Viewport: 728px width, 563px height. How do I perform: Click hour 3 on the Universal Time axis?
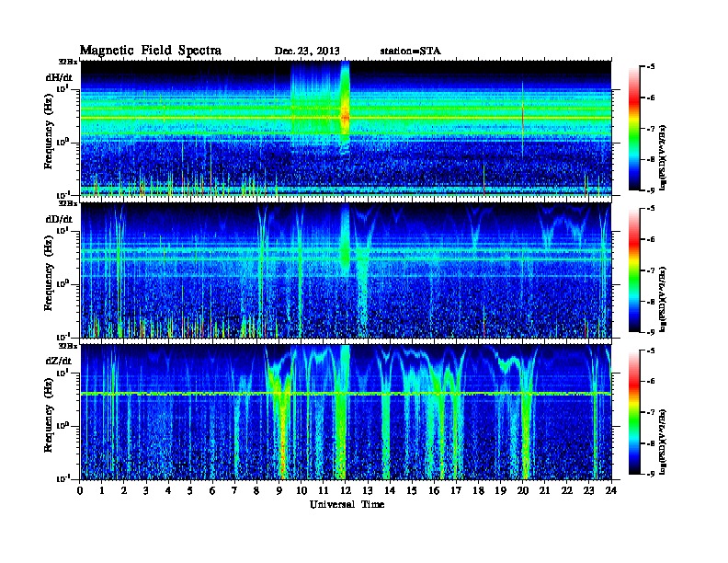(x=147, y=490)
